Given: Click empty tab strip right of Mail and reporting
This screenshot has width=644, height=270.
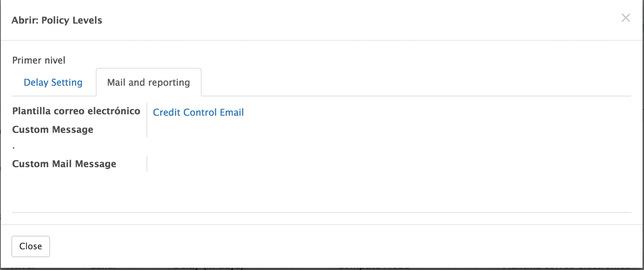Looking at the screenshot, I should pyautogui.click(x=393, y=82).
